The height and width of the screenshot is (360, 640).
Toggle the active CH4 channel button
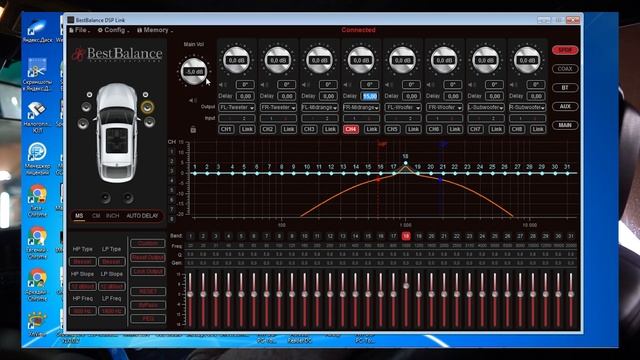tap(351, 129)
